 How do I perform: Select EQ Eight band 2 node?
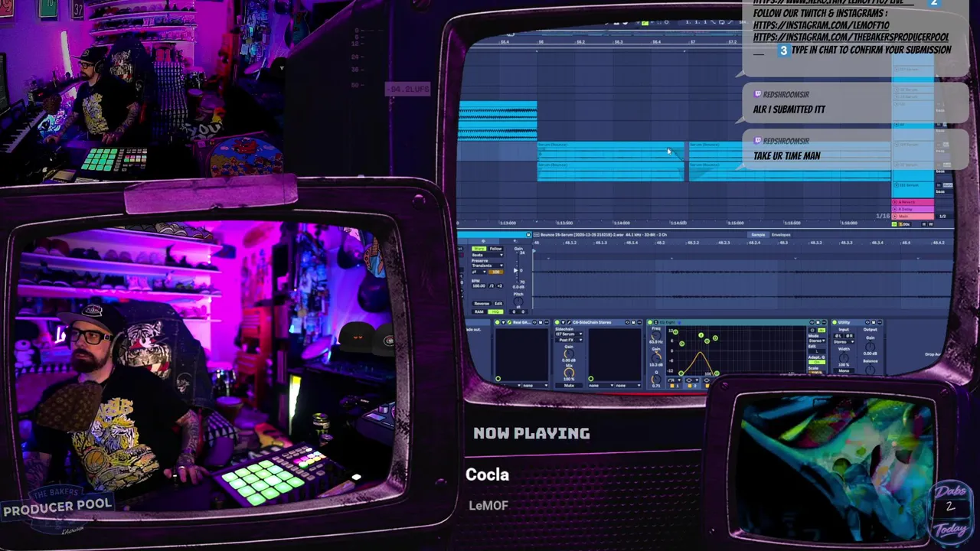(x=701, y=335)
